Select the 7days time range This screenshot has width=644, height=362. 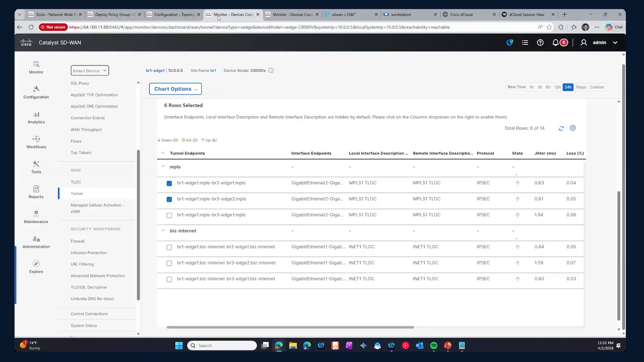click(581, 87)
